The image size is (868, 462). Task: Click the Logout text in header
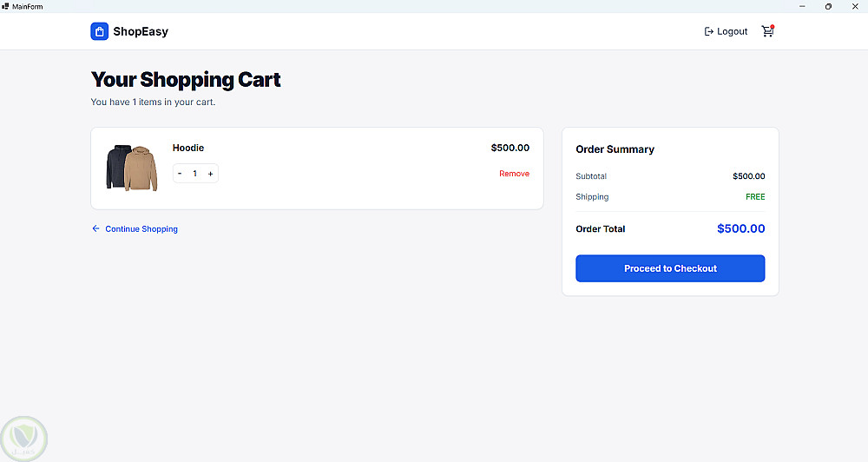tap(732, 31)
